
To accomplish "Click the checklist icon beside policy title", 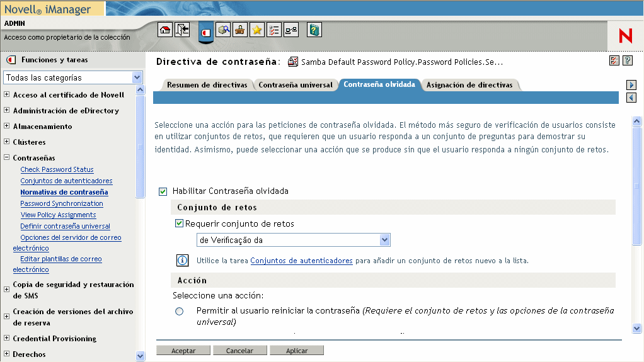I will click(614, 60).
